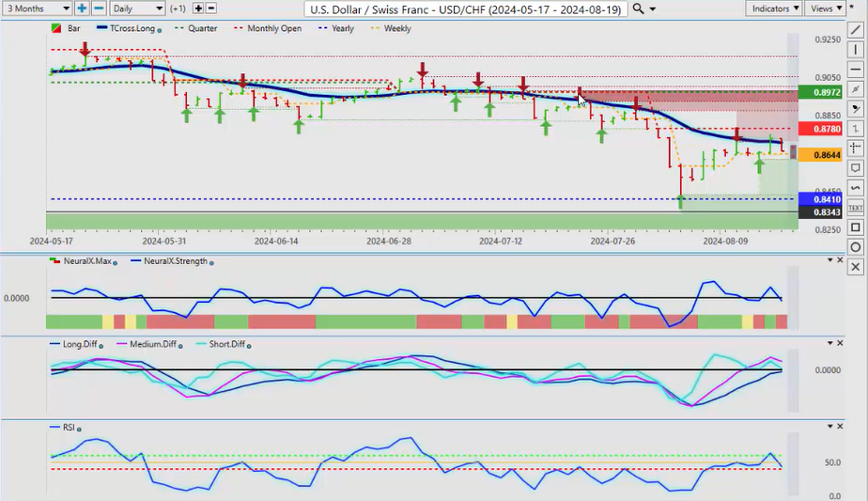868x501 pixels.
Task: Pick the TEXT annotation tool
Action: (855, 207)
